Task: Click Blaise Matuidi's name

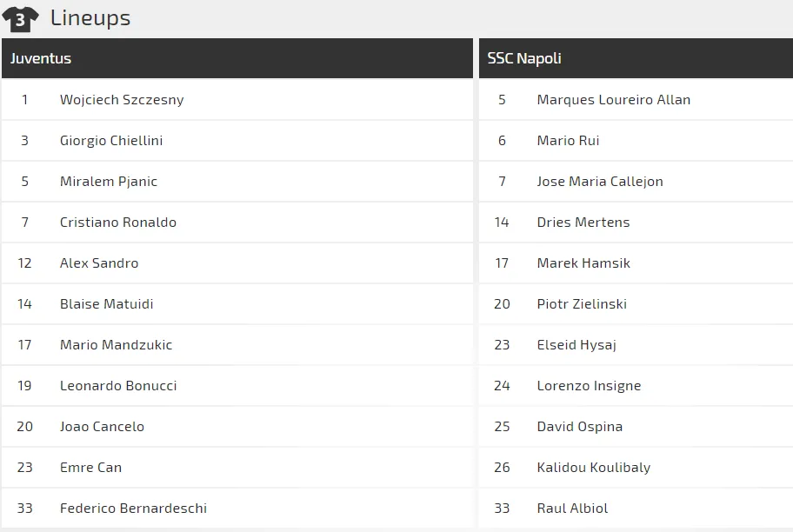Action: point(107,304)
